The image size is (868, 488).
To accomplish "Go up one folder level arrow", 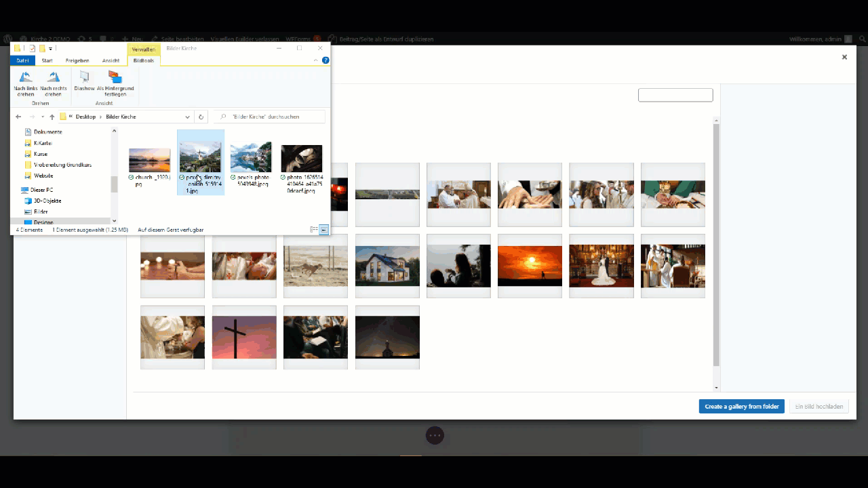I will (x=52, y=117).
